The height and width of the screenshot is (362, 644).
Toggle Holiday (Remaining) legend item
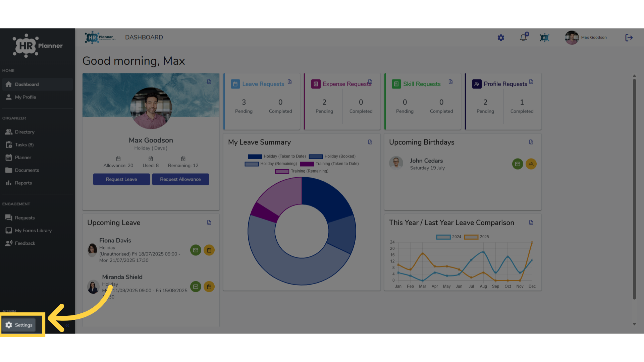[271, 164]
